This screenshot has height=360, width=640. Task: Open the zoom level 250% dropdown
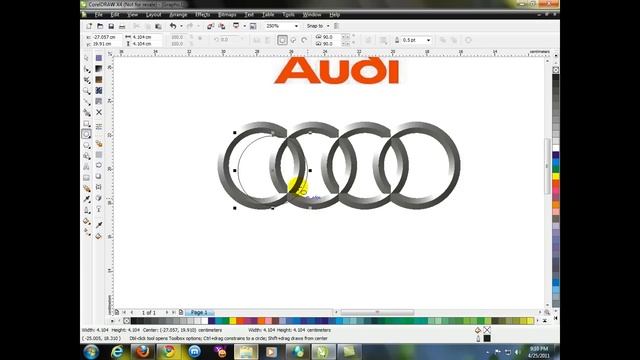[x=296, y=26]
